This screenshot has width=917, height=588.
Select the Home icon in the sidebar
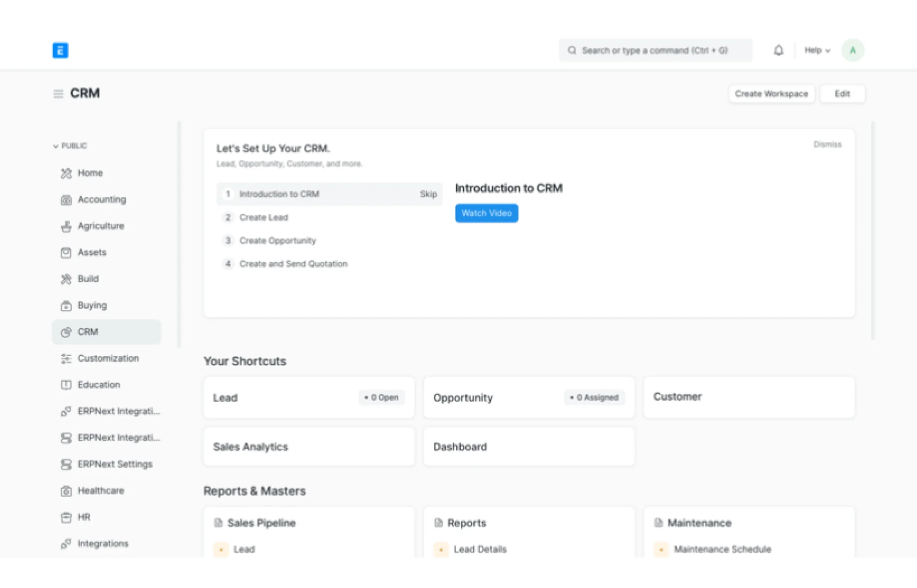point(66,173)
